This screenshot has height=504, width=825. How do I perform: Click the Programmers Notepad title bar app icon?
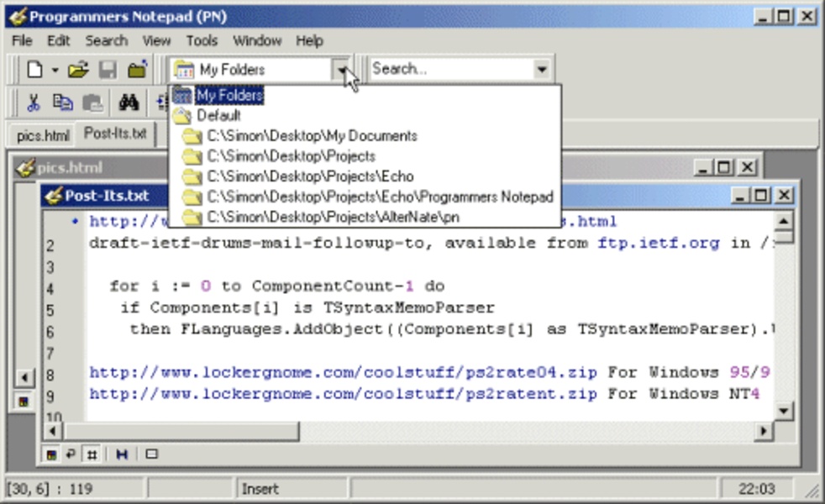[x=18, y=16]
